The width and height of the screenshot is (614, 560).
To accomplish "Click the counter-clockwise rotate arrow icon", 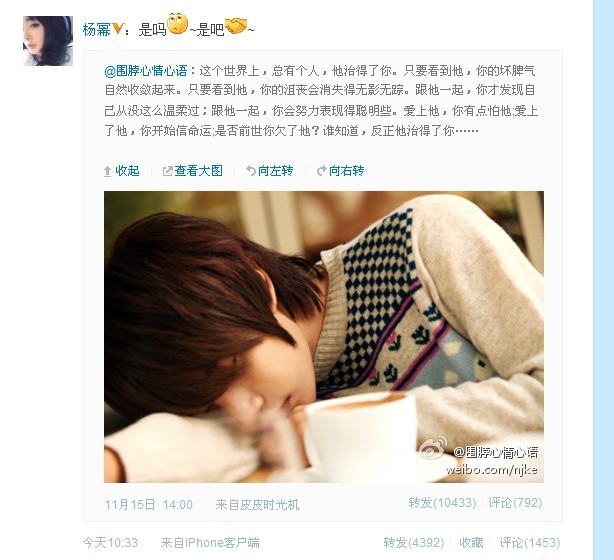I will click(x=251, y=171).
